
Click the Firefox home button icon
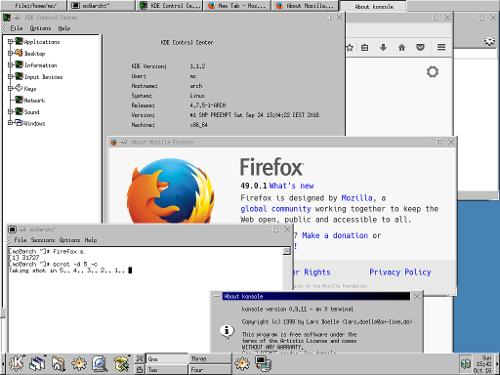pos(402,48)
